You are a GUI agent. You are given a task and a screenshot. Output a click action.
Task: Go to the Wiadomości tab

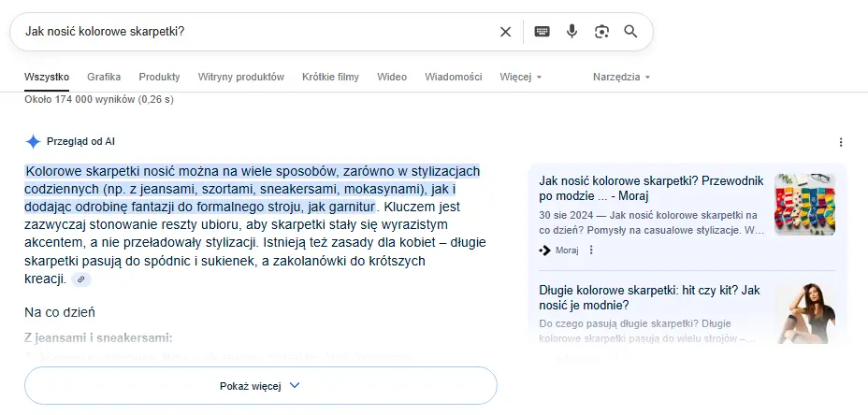click(x=453, y=77)
